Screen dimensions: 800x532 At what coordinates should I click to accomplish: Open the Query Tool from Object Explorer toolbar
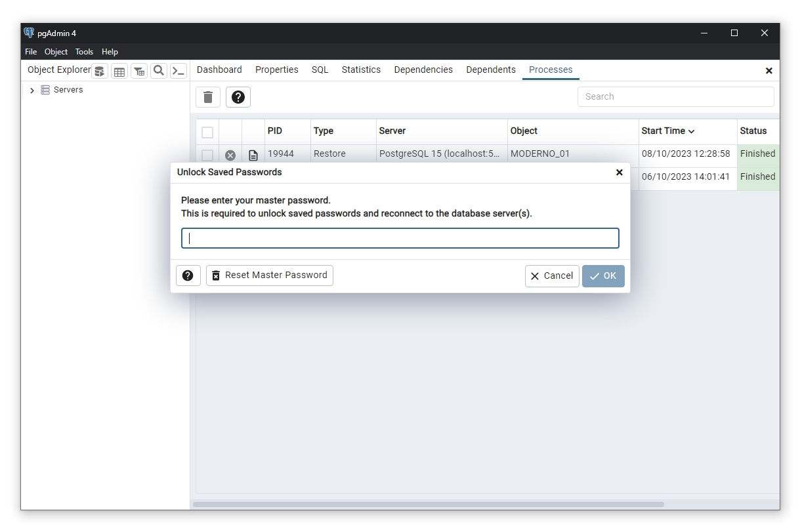[100, 71]
